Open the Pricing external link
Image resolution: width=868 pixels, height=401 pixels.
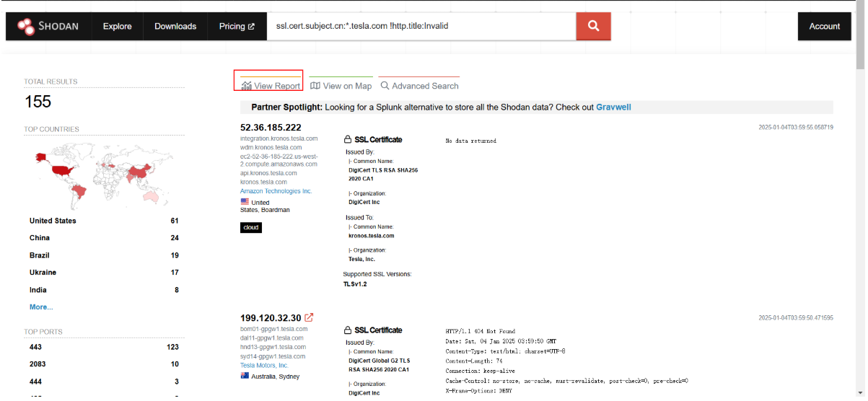tap(237, 27)
